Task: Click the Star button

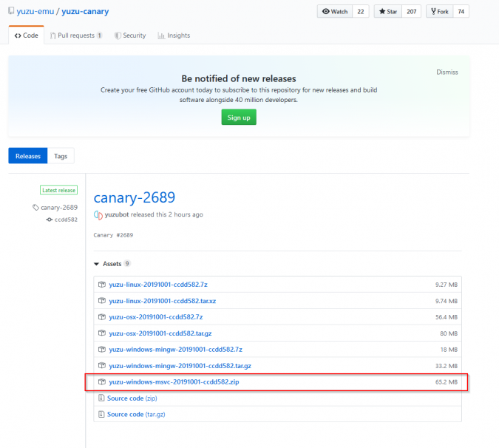Action: 388,11
